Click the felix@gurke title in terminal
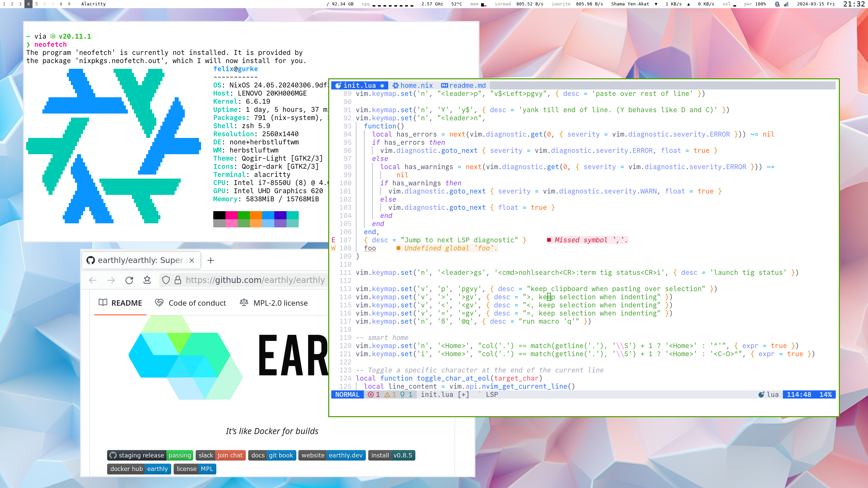The image size is (868, 488). click(236, 69)
